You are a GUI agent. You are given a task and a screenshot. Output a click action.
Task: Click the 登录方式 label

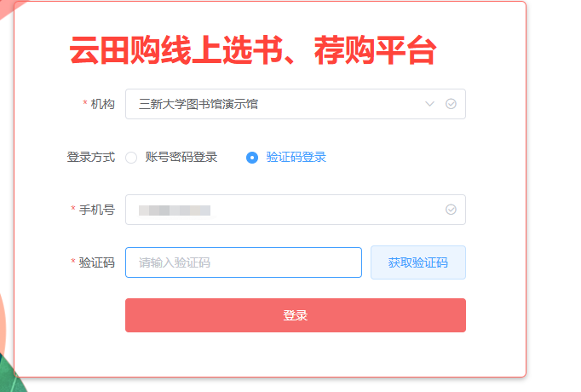point(91,158)
